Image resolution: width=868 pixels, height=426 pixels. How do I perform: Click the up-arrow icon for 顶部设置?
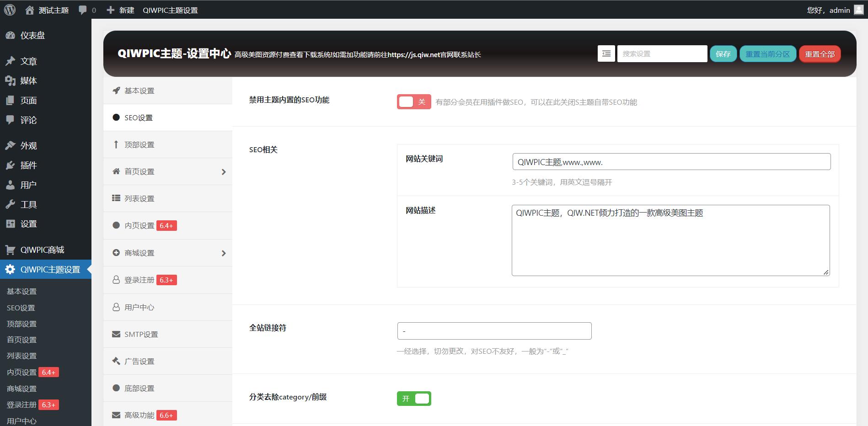pyautogui.click(x=116, y=144)
